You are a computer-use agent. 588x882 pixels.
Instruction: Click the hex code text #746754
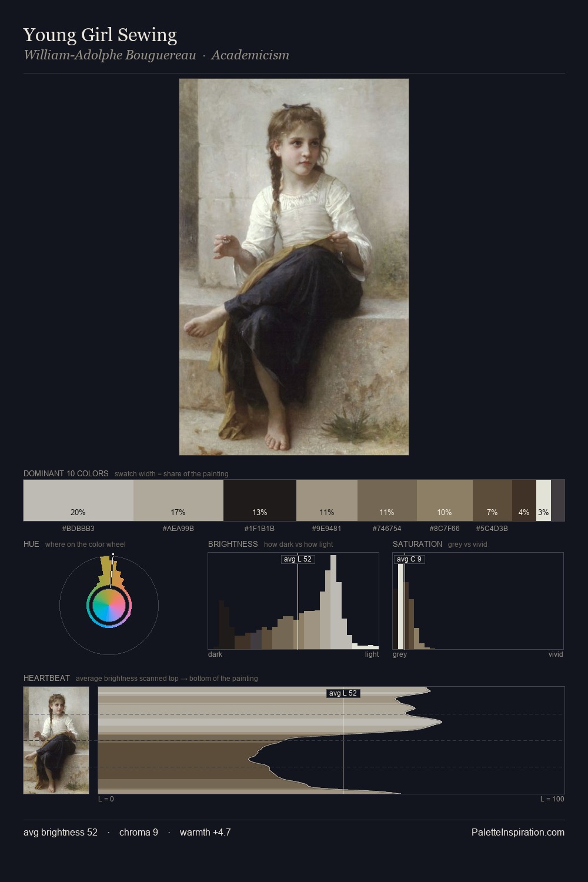[387, 529]
